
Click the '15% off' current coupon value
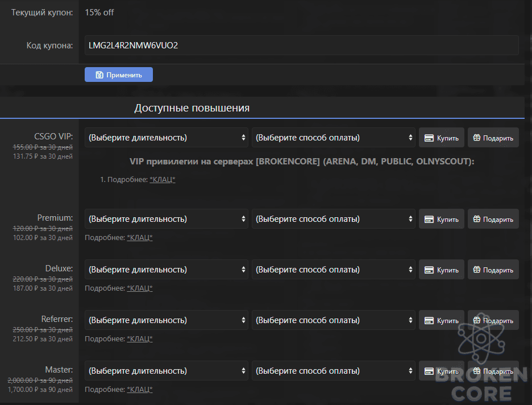tap(99, 13)
